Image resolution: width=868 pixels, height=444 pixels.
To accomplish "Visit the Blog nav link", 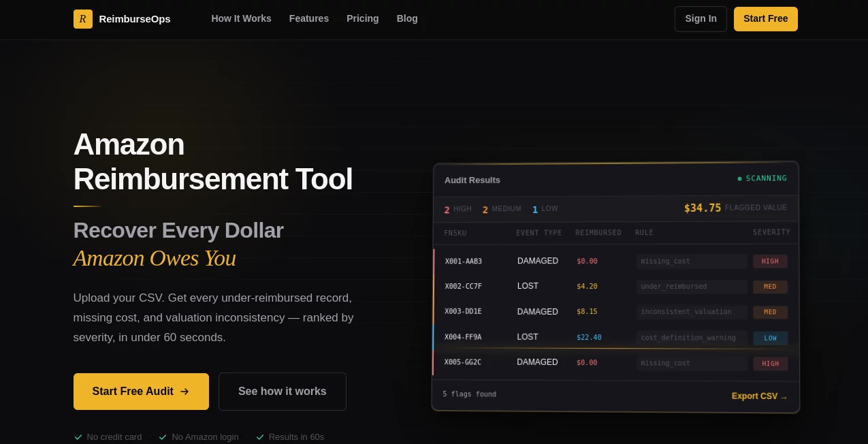I will tap(407, 18).
